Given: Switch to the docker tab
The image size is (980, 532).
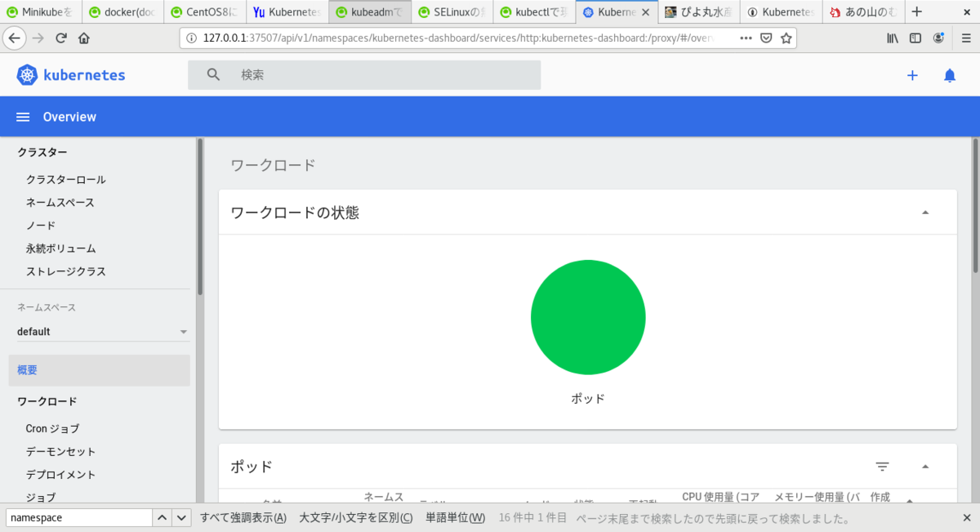Looking at the screenshot, I should (x=123, y=12).
